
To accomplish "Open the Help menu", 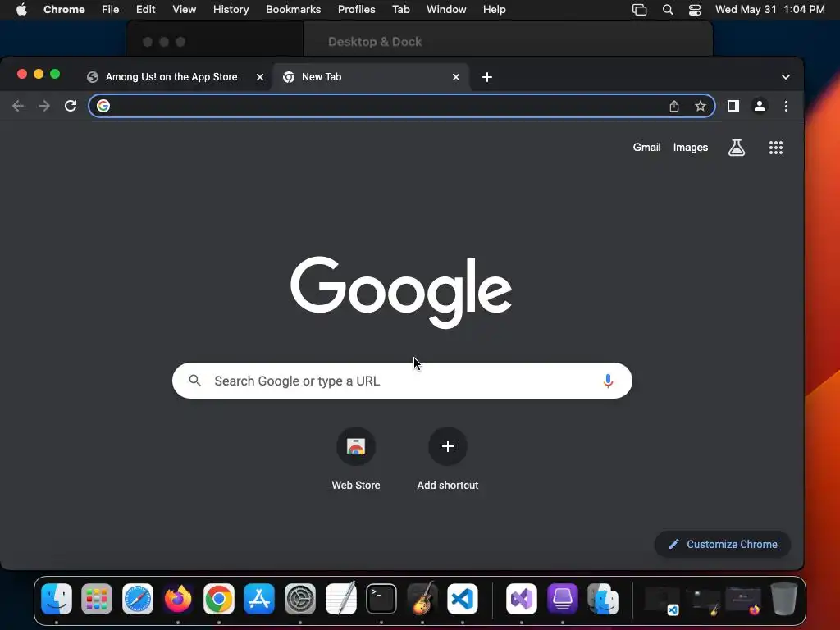I will point(494,10).
